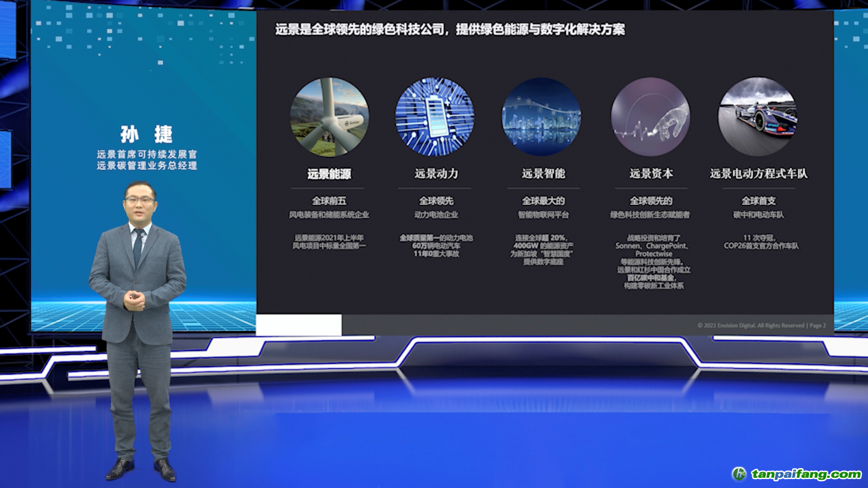The height and width of the screenshot is (488, 868).
Task: Click the 全球首支 subtitle text
Action: point(758,202)
